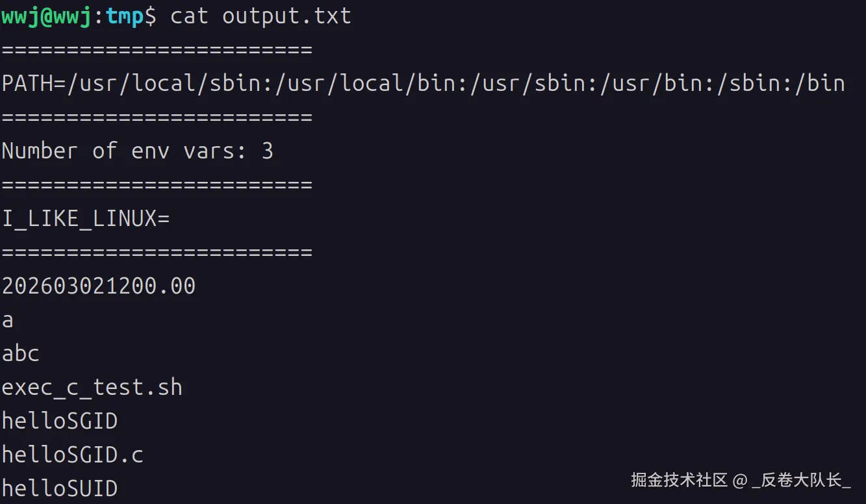The image size is (866, 504).
Task: Click the 'Number of env vars: 3' line
Action: click(137, 151)
